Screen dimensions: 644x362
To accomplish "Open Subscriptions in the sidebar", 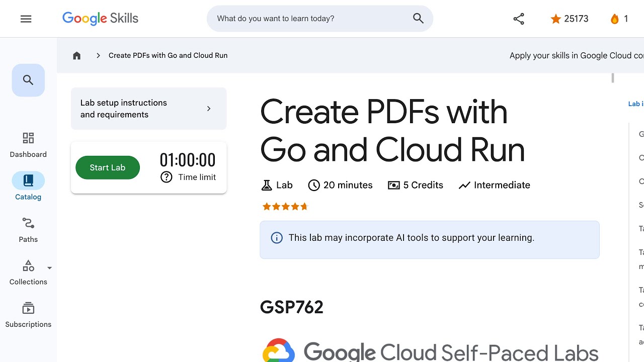I will (x=28, y=315).
